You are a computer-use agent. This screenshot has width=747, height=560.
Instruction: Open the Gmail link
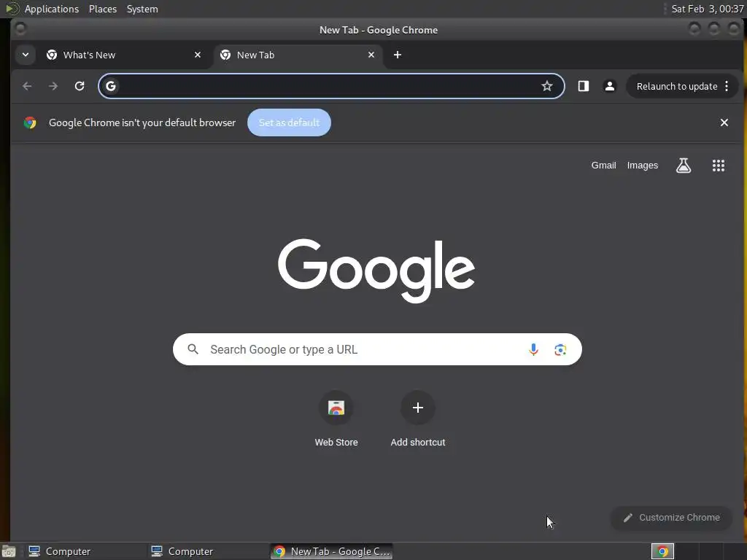point(603,166)
